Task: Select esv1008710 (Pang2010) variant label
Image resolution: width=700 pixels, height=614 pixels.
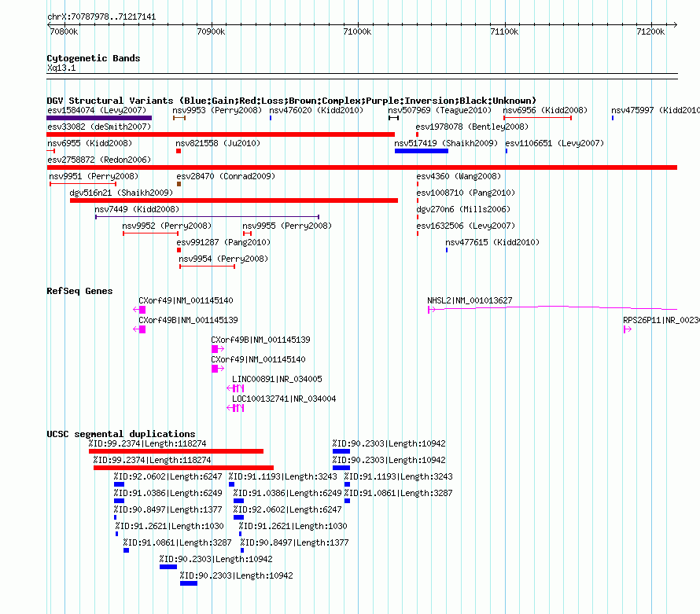Action: tap(466, 193)
